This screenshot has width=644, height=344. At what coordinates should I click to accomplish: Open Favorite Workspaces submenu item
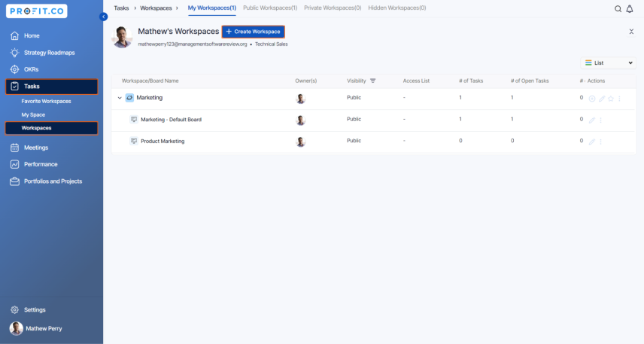tap(46, 101)
